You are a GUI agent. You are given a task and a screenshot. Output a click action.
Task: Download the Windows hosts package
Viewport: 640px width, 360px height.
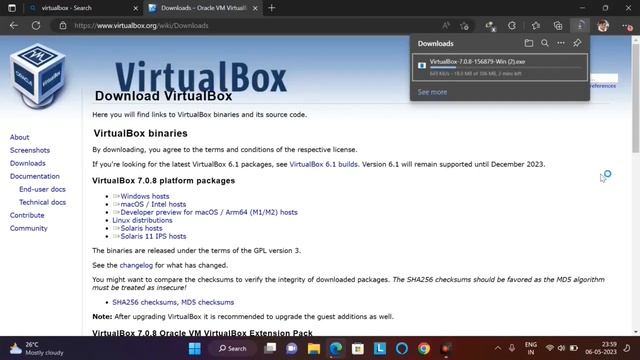(144, 196)
